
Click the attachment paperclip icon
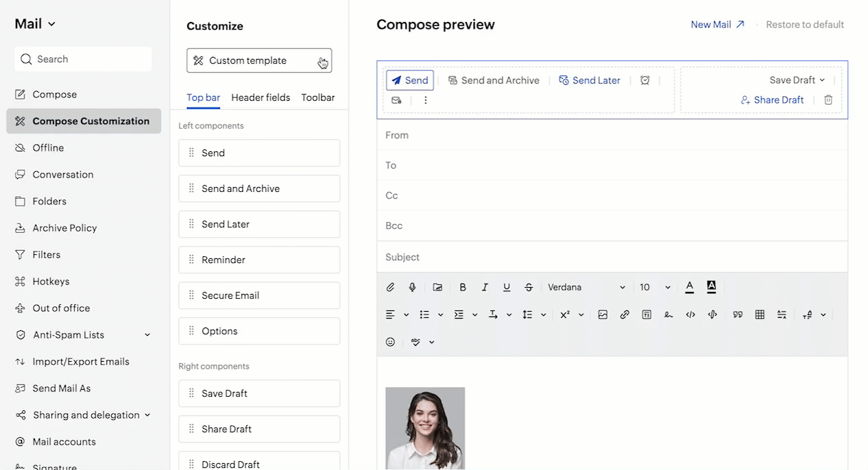(x=390, y=288)
